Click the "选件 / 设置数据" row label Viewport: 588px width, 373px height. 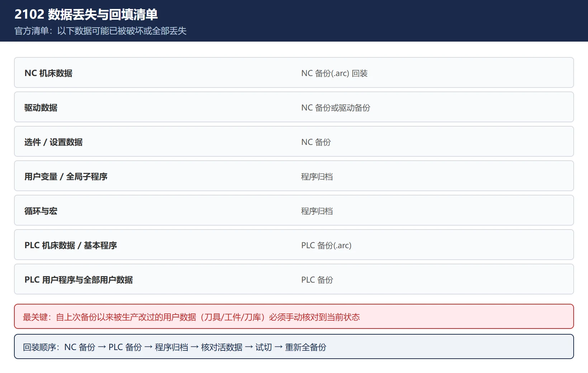click(x=53, y=142)
